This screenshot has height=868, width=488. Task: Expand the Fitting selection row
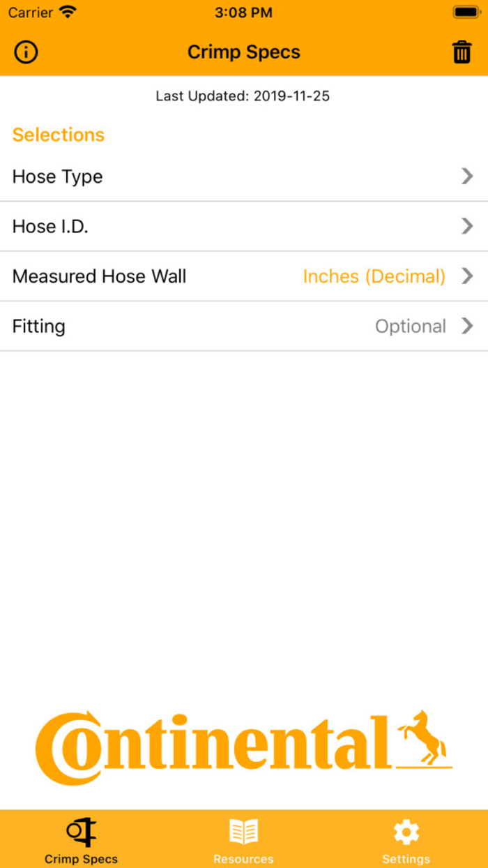[244, 326]
